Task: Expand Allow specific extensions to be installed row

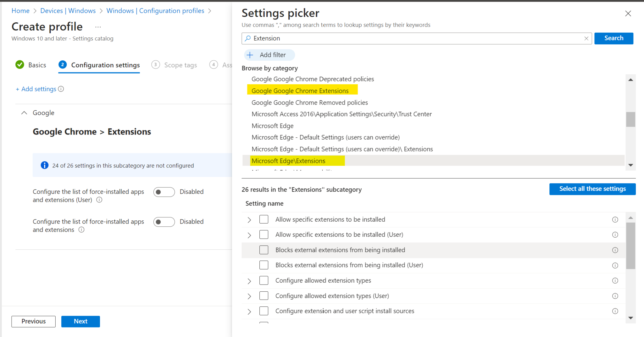Action: click(249, 220)
